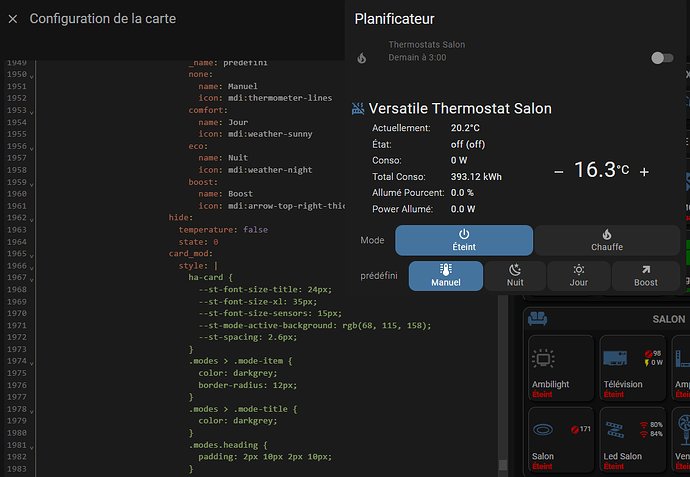Click the temperature: false line in editor
Image resolution: width=690 pixels, height=477 pixels.
click(223, 230)
